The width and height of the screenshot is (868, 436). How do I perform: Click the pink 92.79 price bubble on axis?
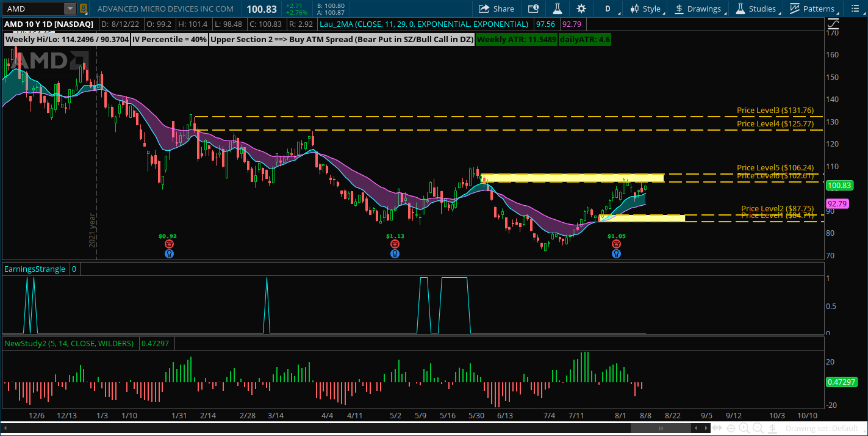(838, 204)
